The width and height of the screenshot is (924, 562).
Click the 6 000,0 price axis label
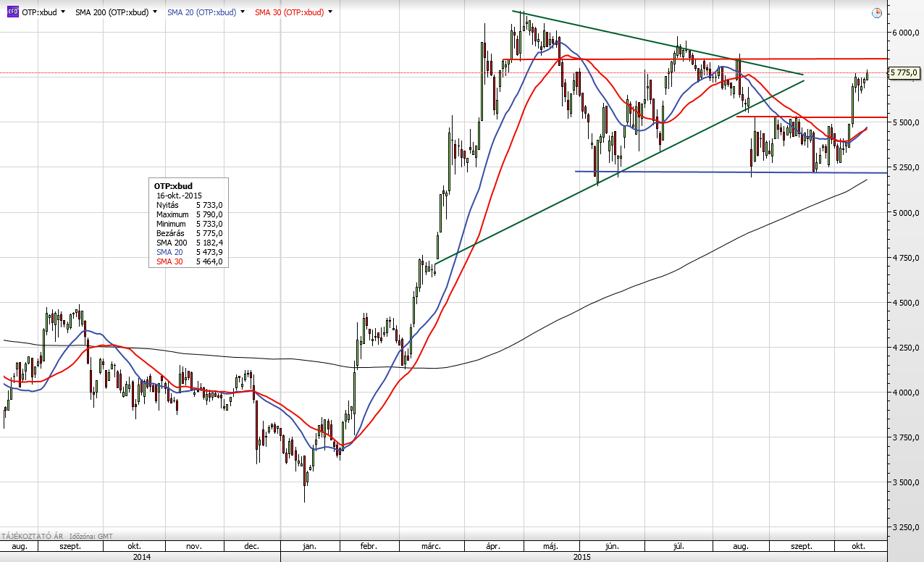(x=905, y=33)
